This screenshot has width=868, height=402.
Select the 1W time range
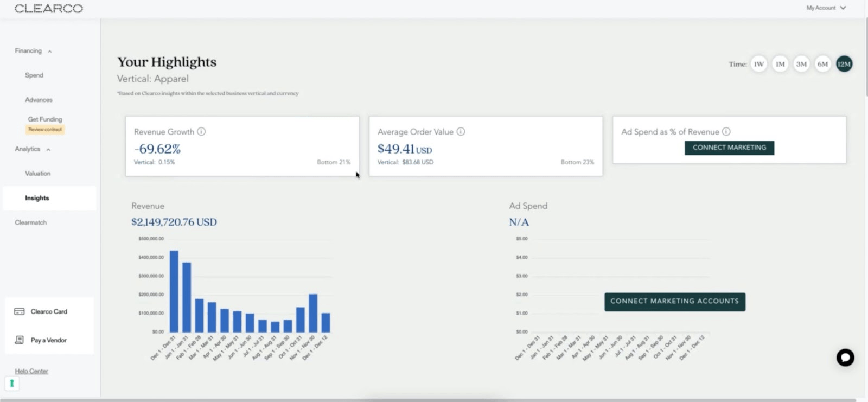[758, 64]
